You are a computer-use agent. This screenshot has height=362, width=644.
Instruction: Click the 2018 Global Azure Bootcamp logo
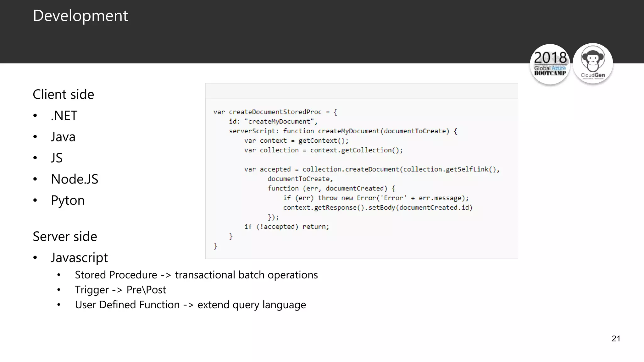(550, 64)
